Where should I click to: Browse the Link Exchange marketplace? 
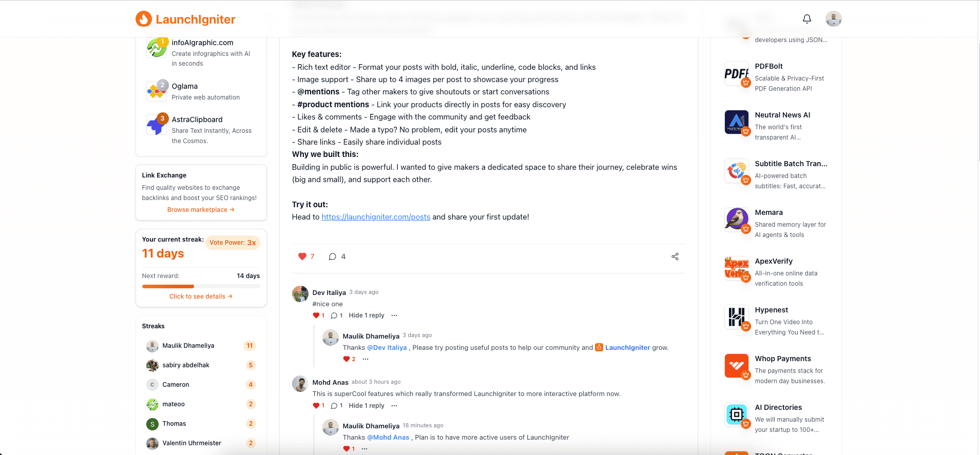[201, 209]
